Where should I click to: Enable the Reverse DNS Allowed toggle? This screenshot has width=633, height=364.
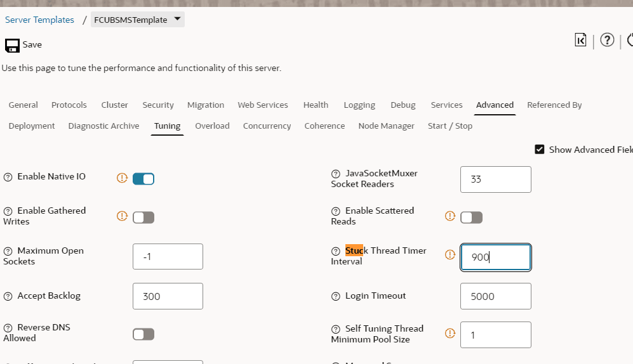click(x=143, y=334)
